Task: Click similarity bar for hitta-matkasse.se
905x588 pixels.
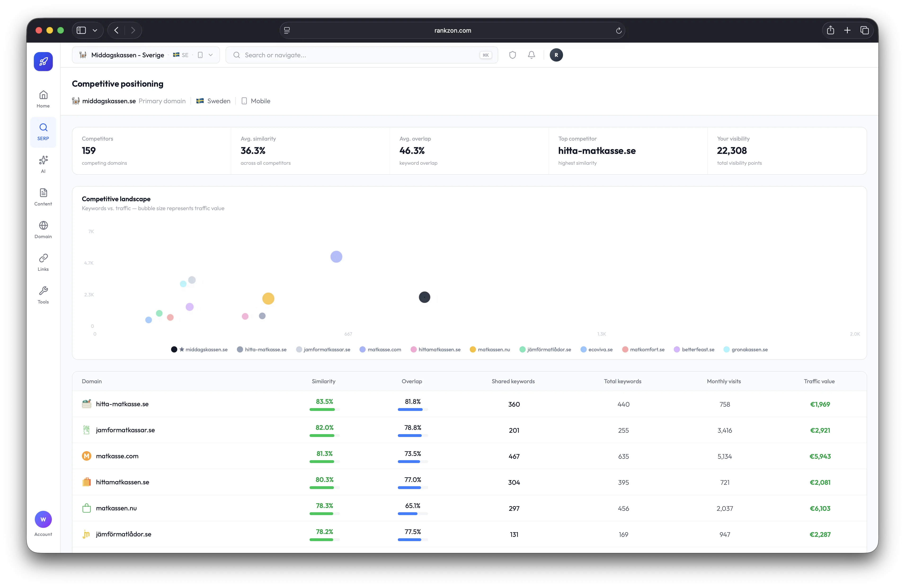Action: [324, 410]
